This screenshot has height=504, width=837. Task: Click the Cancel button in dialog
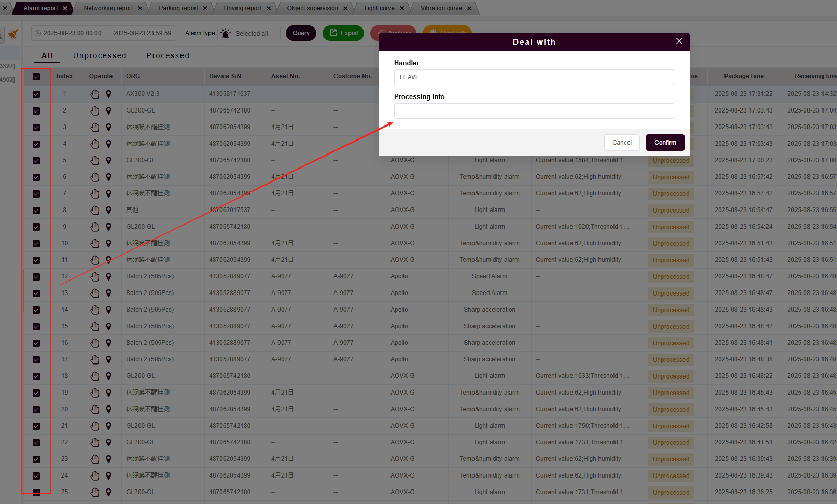pos(622,143)
